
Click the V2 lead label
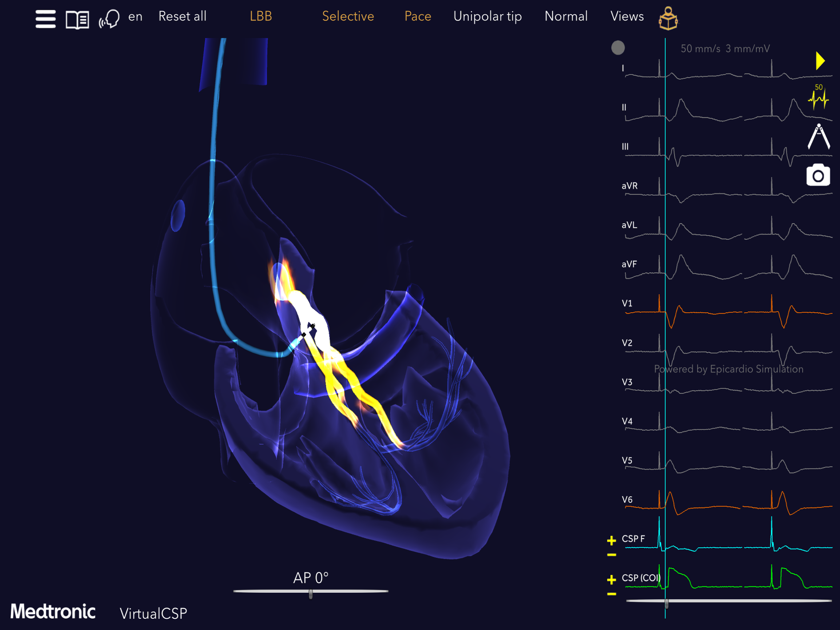(x=627, y=343)
